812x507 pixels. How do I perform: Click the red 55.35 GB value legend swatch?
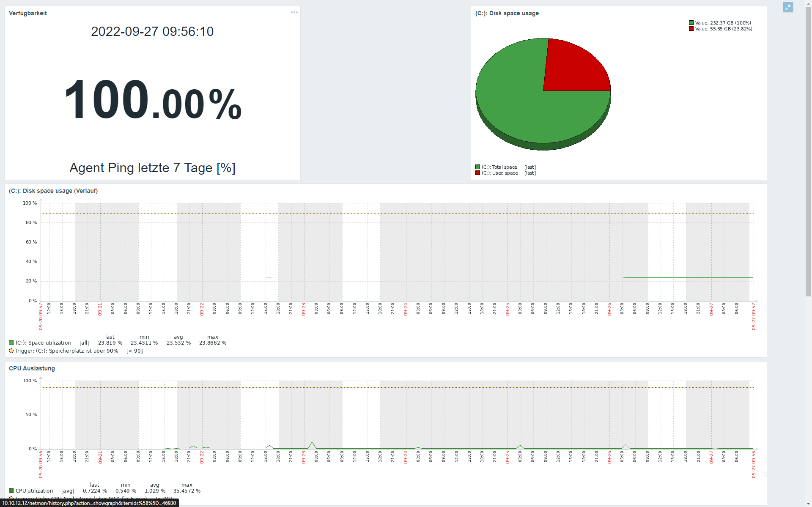coord(691,29)
